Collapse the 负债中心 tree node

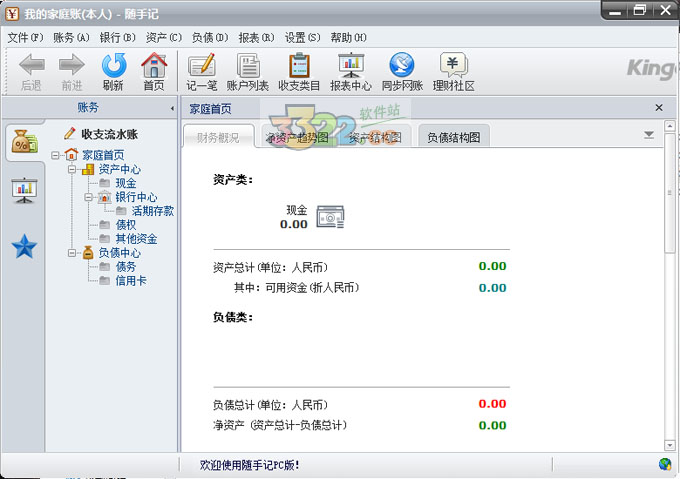click(x=73, y=254)
